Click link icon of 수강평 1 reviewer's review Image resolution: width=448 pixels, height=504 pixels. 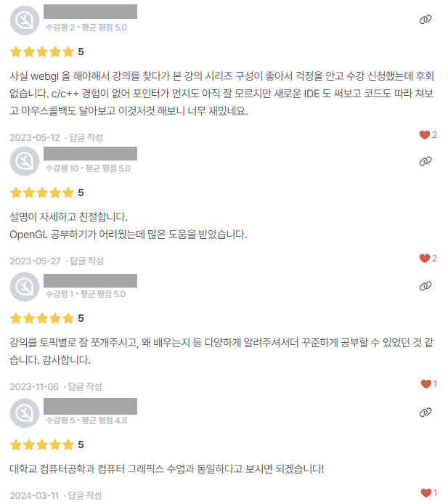[425, 286]
